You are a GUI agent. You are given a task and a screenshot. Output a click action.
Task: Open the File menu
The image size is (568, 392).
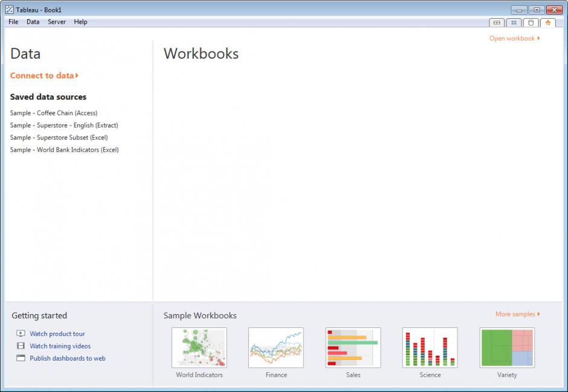[13, 22]
